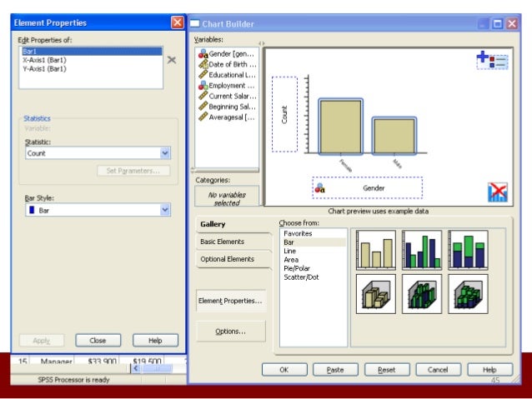Choose the Clustered Bar chart icon
Viewport: 532px width, 399px height.
coord(421,248)
